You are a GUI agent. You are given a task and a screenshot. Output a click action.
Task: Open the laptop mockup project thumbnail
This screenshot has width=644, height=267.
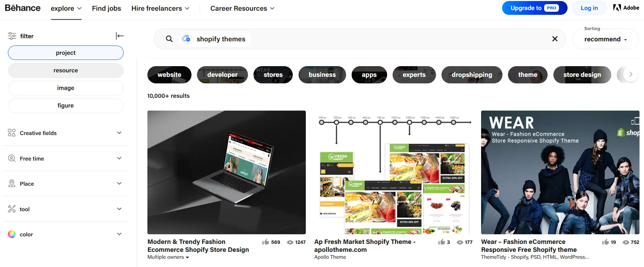(x=227, y=172)
